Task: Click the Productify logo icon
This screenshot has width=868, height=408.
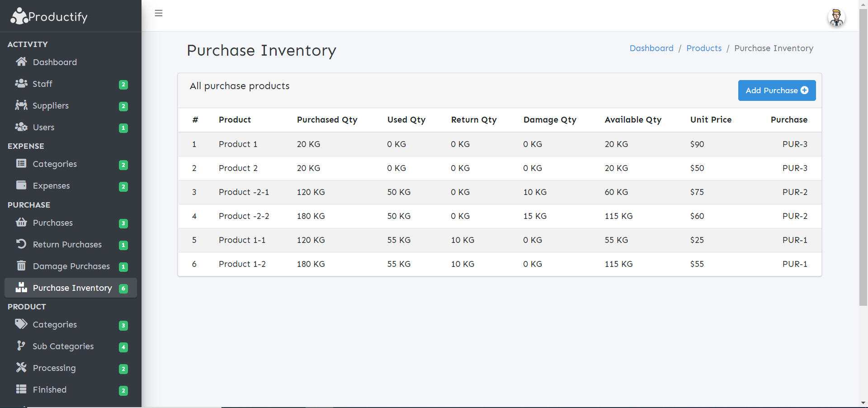Action: [x=19, y=16]
